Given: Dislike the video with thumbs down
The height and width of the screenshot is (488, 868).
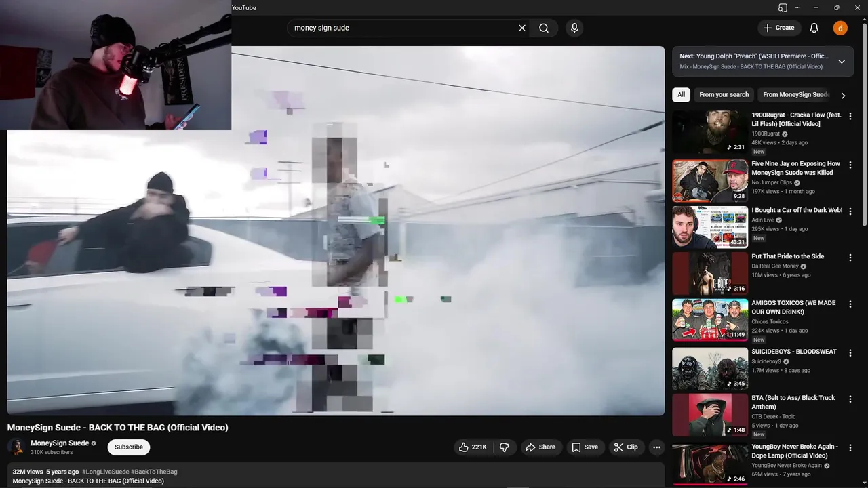Looking at the screenshot, I should tap(504, 447).
